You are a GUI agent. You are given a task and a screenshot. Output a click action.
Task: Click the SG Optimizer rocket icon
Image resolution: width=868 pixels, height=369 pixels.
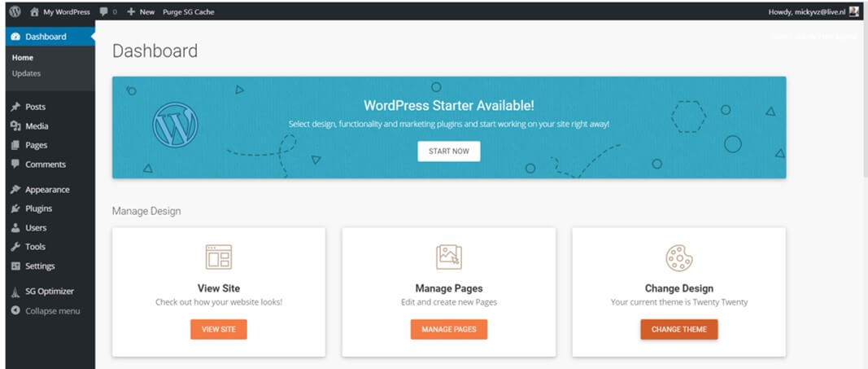pyautogui.click(x=15, y=292)
